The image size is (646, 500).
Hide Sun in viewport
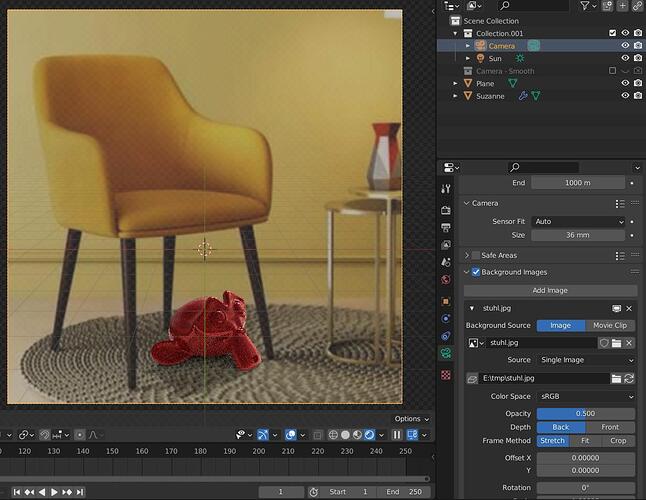click(x=625, y=58)
